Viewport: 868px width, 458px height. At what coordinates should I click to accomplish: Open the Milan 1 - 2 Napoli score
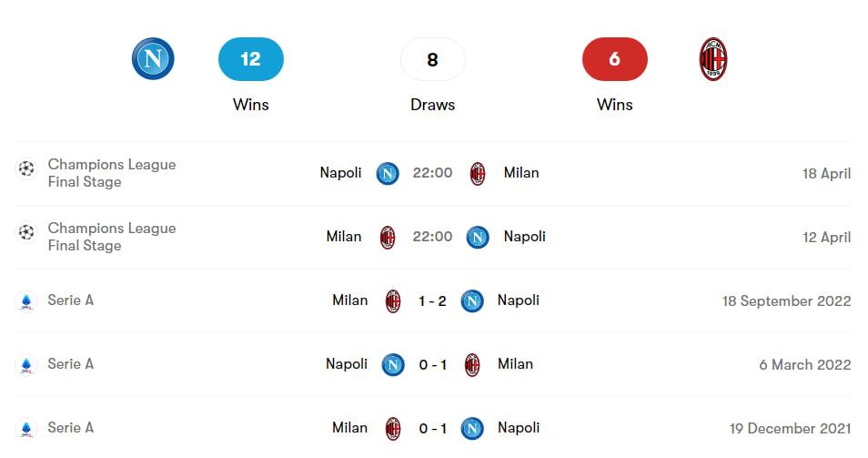pos(432,300)
